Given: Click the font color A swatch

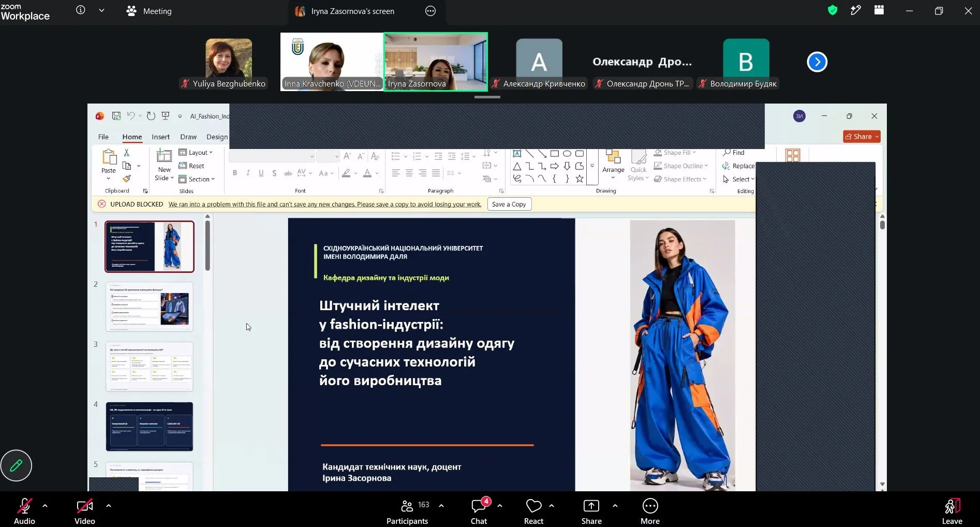Looking at the screenshot, I should pyautogui.click(x=367, y=173).
